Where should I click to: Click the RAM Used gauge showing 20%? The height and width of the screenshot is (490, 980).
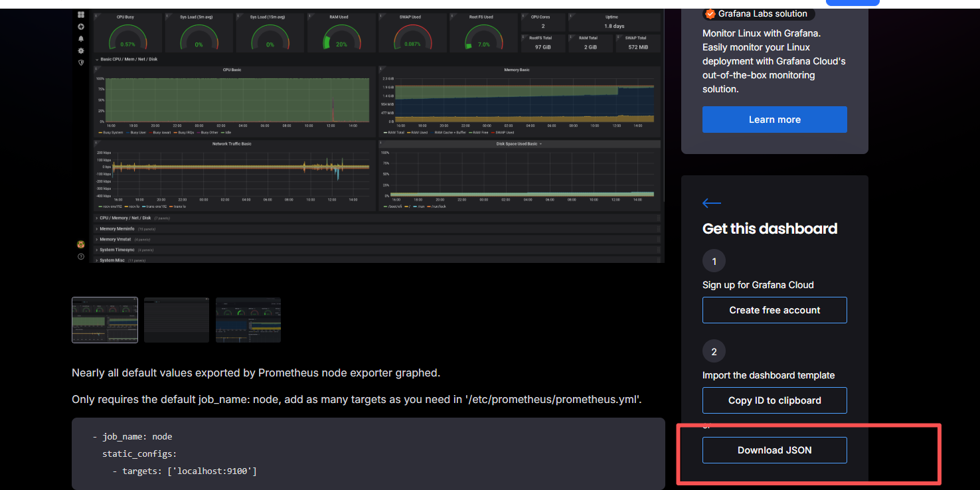point(341,37)
